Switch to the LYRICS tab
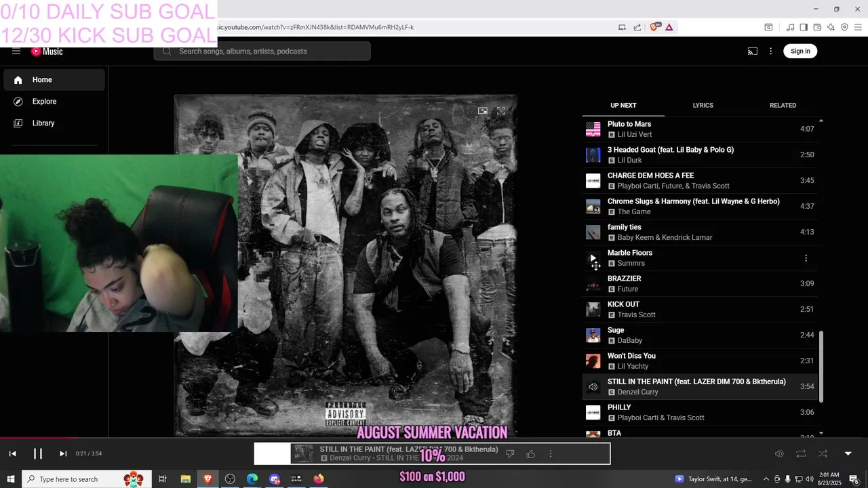Image resolution: width=868 pixels, height=488 pixels. tap(703, 106)
